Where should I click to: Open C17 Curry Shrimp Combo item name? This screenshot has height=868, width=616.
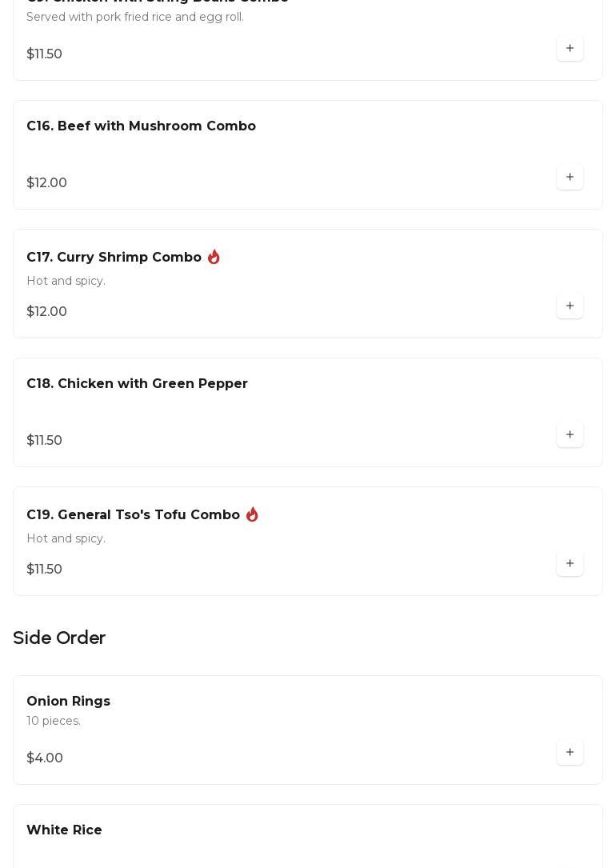(114, 258)
